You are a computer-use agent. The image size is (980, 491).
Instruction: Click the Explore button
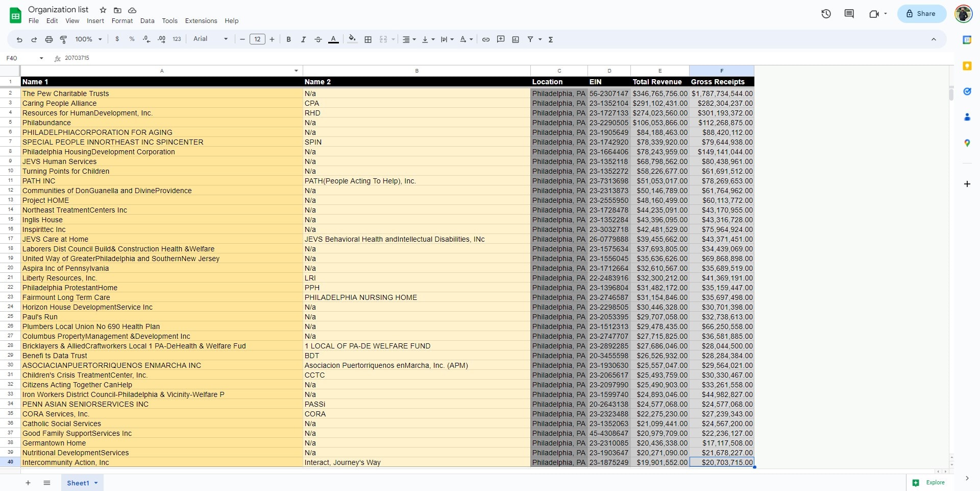(928, 482)
